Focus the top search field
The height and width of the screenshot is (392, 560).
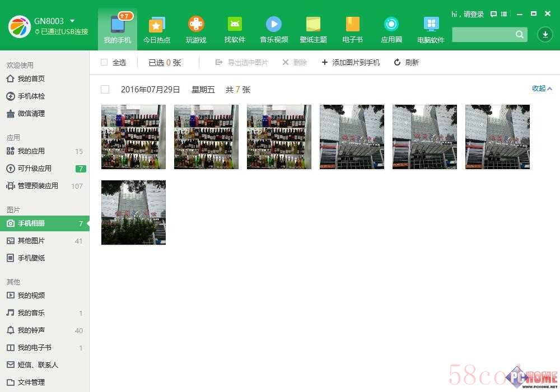click(x=489, y=35)
